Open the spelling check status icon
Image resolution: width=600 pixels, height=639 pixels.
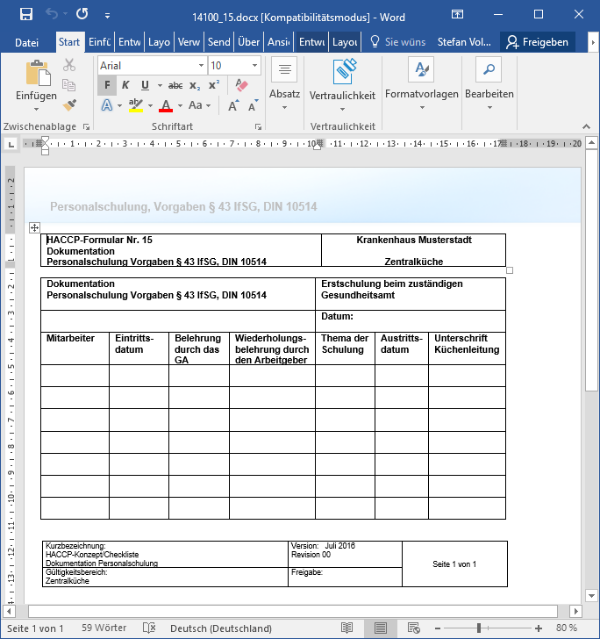(149, 628)
